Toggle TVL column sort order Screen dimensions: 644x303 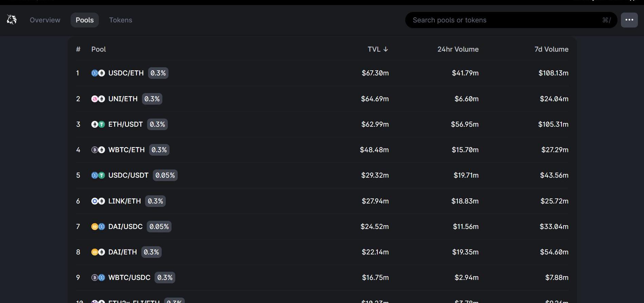pos(377,49)
